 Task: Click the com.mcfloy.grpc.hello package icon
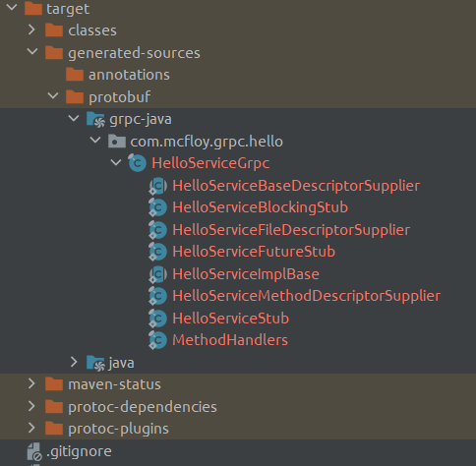click(117, 142)
